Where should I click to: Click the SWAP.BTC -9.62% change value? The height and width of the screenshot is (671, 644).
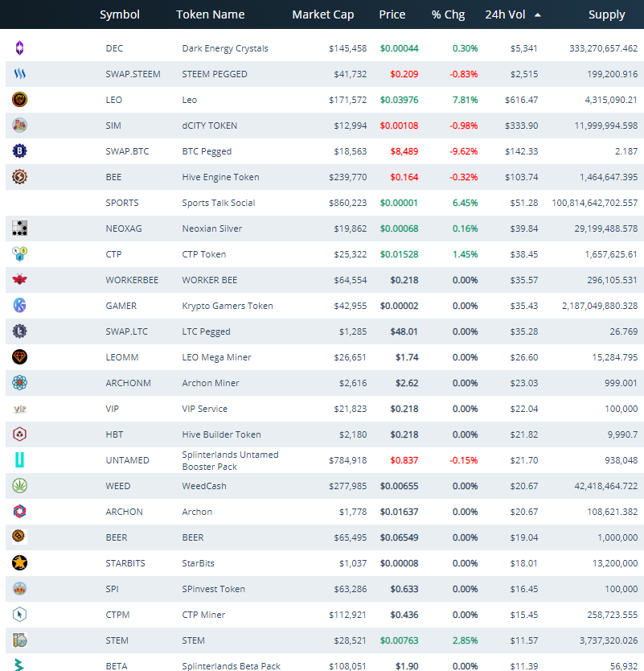coord(464,151)
